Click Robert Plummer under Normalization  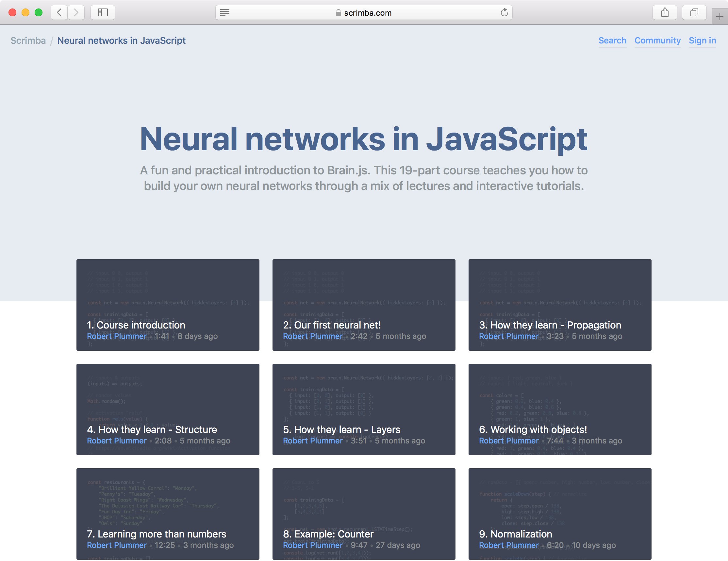[509, 545]
